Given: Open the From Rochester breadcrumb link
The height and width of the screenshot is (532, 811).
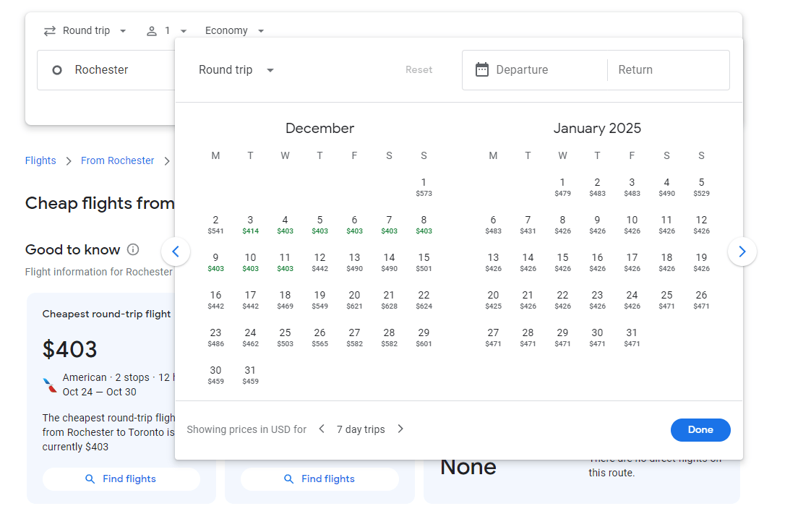Looking at the screenshot, I should click(x=117, y=160).
